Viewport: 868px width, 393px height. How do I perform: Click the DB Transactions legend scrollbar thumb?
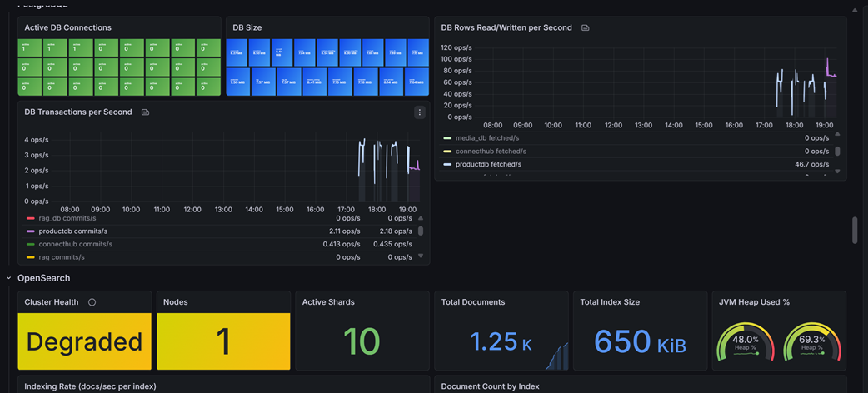pos(421,231)
